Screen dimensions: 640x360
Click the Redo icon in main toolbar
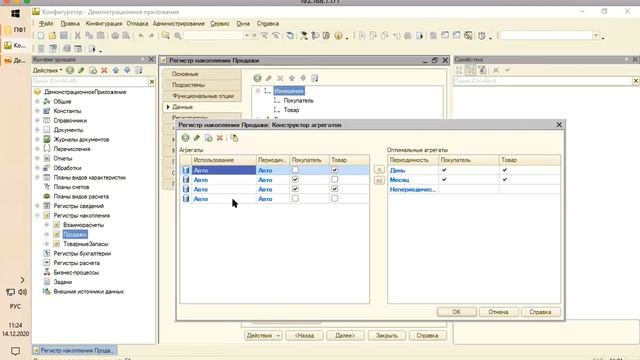[x=151, y=36]
